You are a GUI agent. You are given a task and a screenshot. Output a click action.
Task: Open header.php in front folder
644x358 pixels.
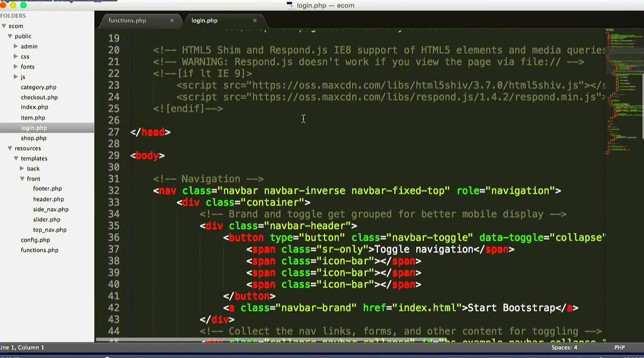48,199
